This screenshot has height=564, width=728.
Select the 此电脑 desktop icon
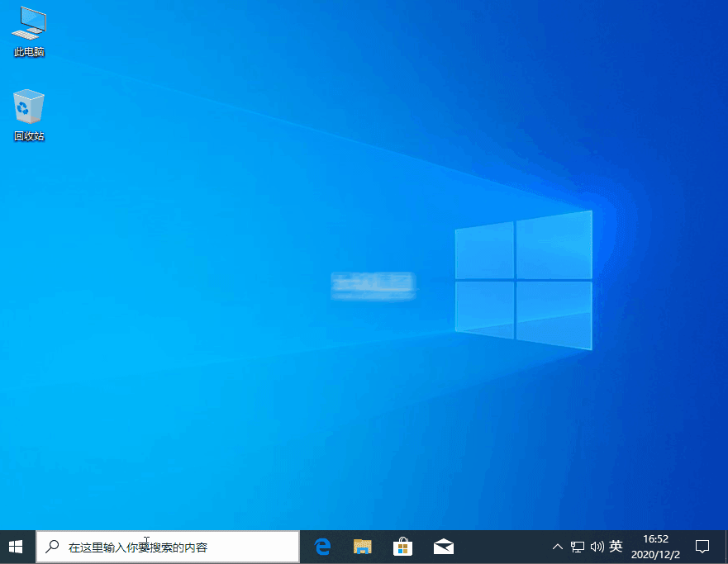click(29, 31)
